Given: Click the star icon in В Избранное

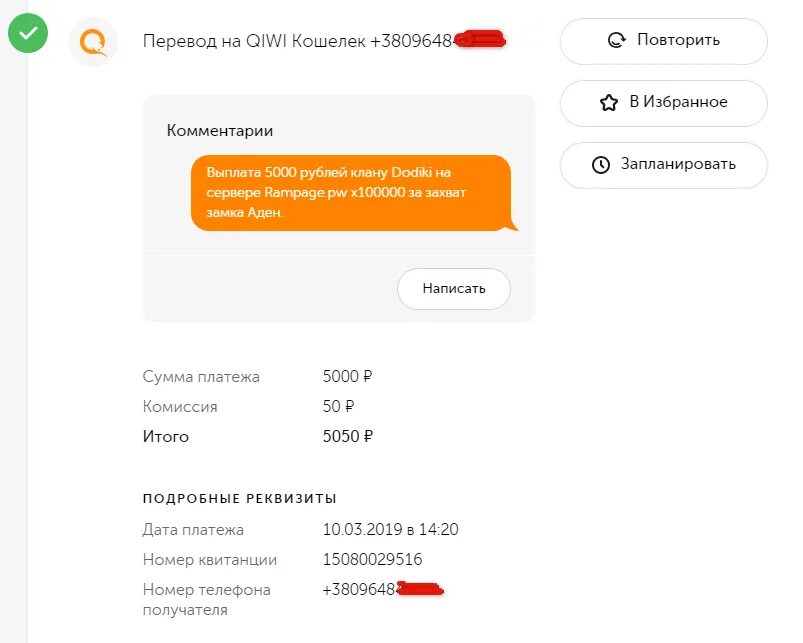Looking at the screenshot, I should click(608, 103).
